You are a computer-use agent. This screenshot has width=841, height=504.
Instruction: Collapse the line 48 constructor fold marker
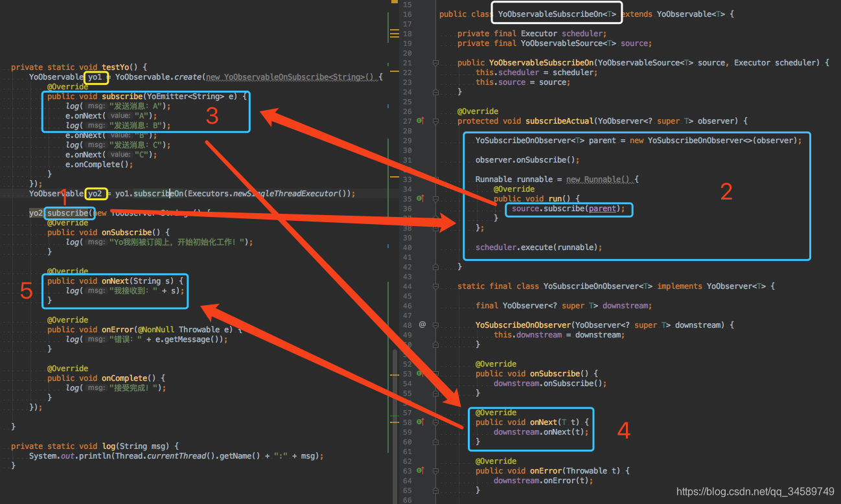436,325
